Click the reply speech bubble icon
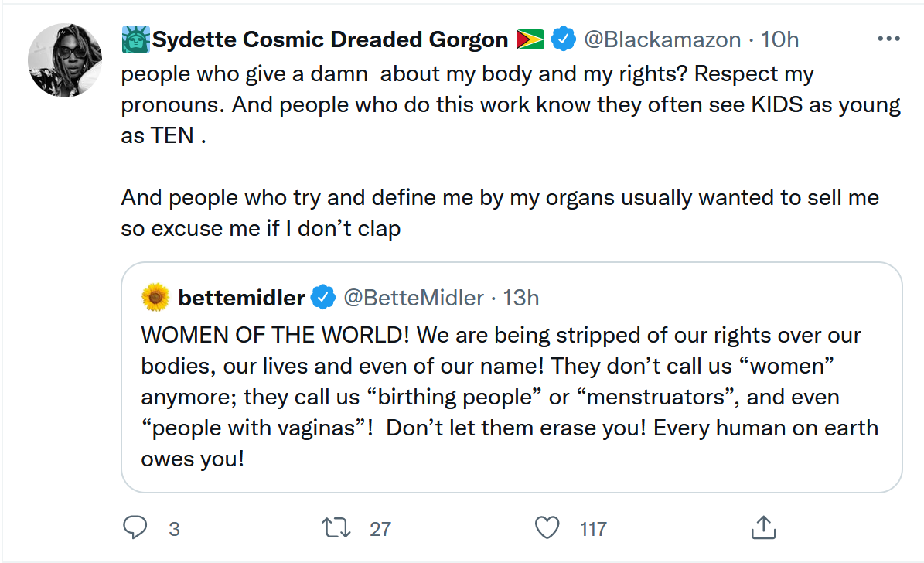The height and width of the screenshot is (563, 924). [x=135, y=528]
